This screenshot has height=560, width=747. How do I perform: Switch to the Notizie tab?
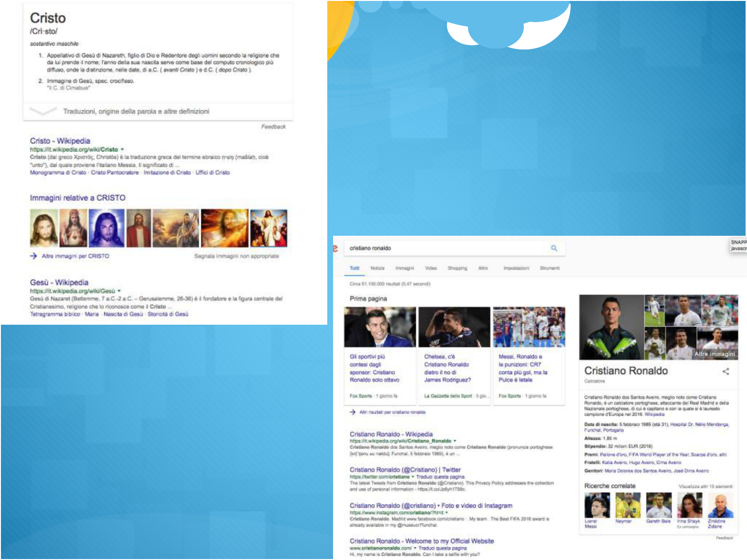(377, 268)
